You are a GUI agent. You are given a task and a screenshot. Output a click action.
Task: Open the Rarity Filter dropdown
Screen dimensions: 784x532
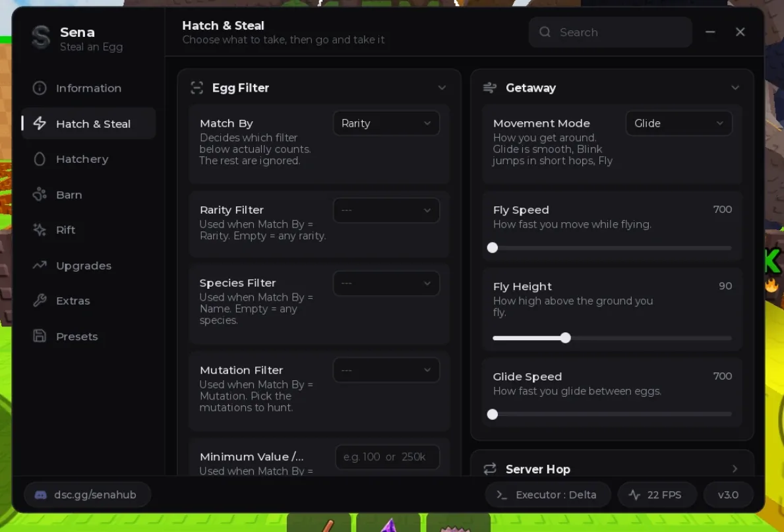[386, 210]
